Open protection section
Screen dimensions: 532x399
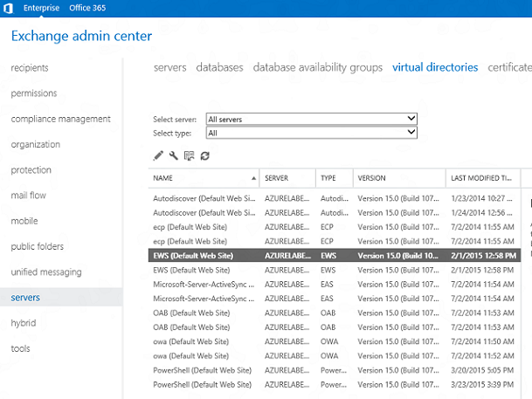click(x=31, y=170)
